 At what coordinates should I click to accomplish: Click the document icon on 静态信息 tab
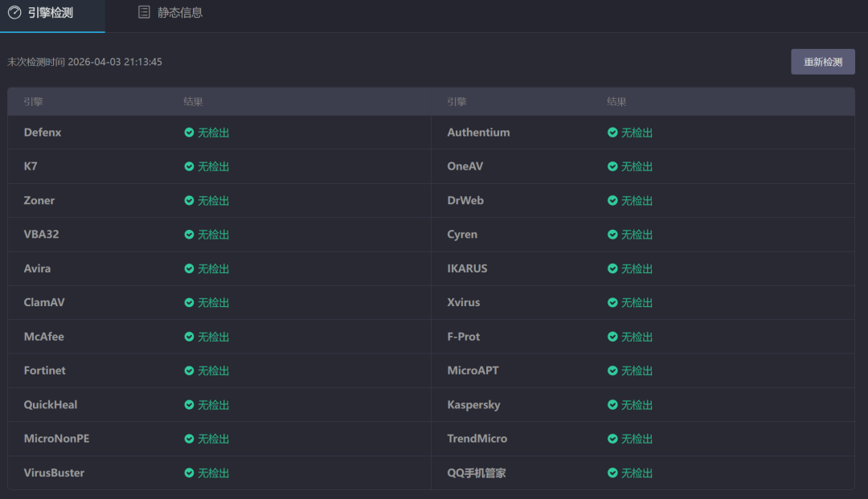[x=144, y=13]
